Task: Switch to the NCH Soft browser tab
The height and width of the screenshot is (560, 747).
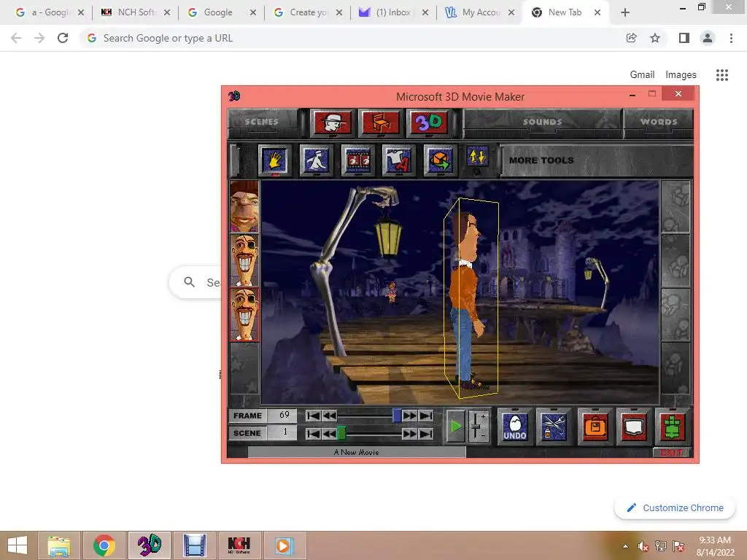Action: (136, 12)
